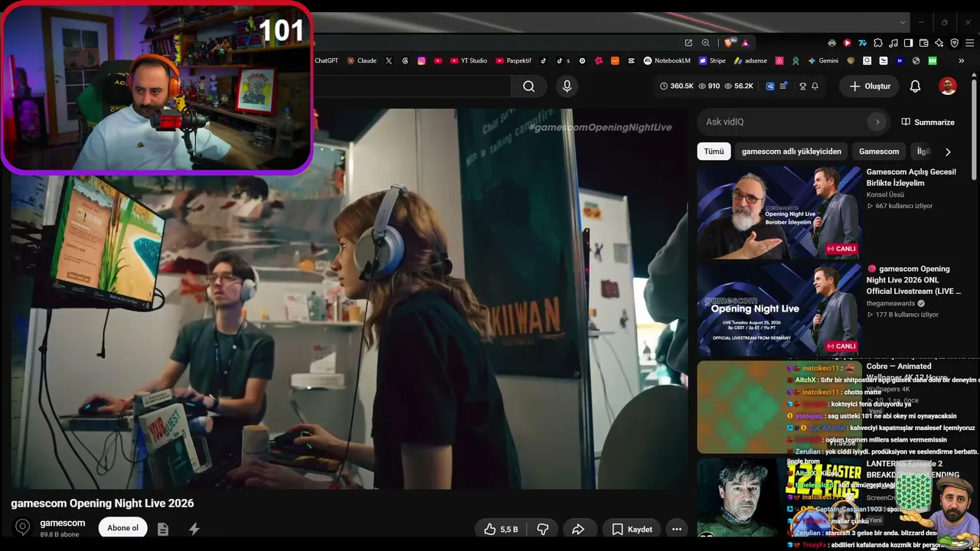The height and width of the screenshot is (551, 980).
Task: Open the Claude bookmark
Action: tap(361, 60)
